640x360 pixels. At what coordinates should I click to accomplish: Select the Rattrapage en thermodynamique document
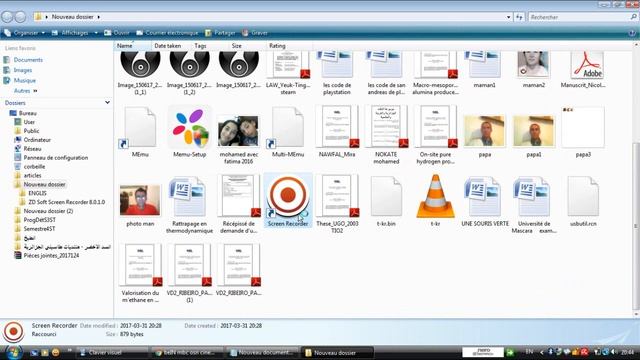[x=189, y=197]
